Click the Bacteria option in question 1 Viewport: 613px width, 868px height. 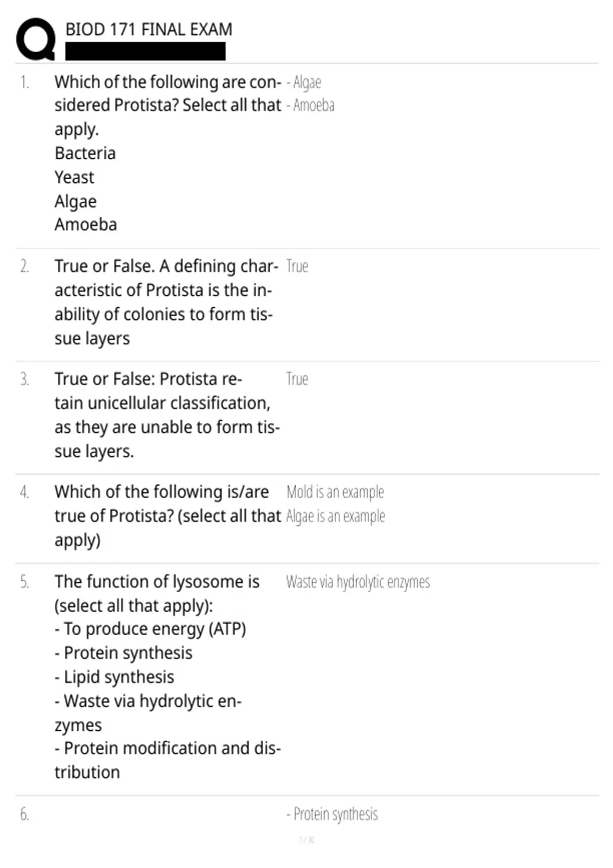(85, 153)
